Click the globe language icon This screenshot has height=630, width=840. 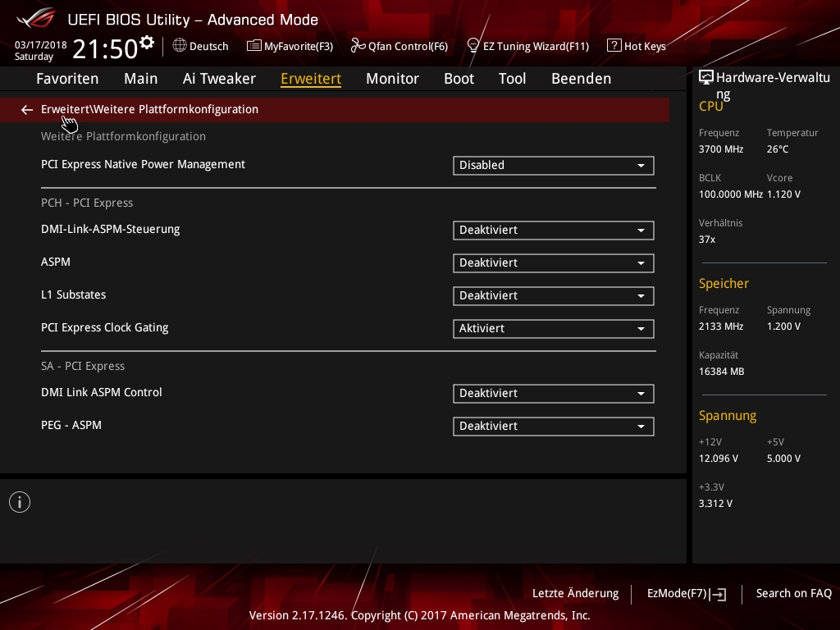(x=180, y=46)
